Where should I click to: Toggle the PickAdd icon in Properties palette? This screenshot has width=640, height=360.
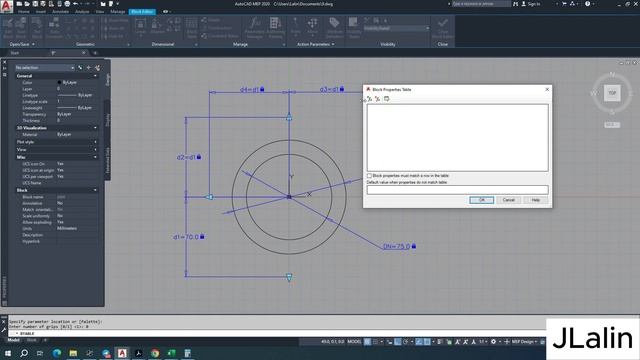tap(80, 67)
